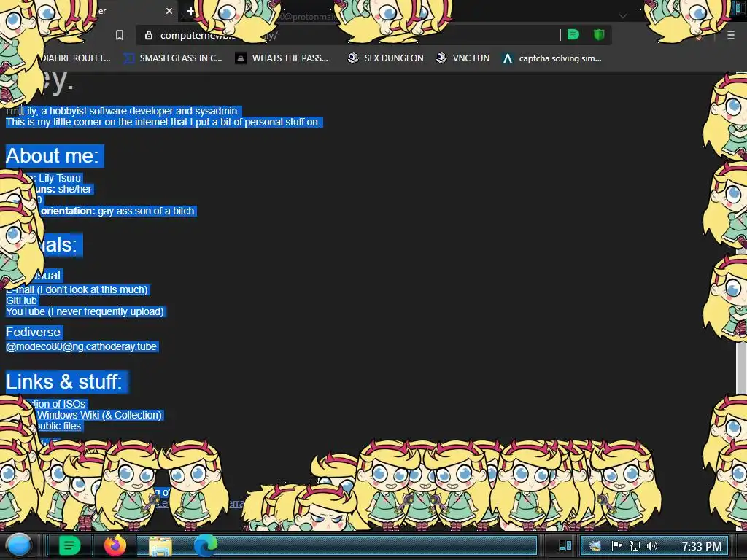Click the text 'Lily Tsuru'
This screenshot has width=747, height=560.
tap(60, 178)
